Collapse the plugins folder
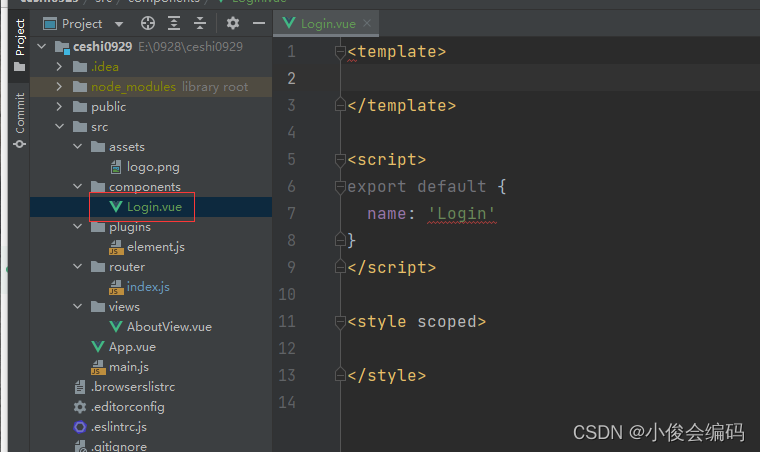760x452 pixels. (x=78, y=227)
